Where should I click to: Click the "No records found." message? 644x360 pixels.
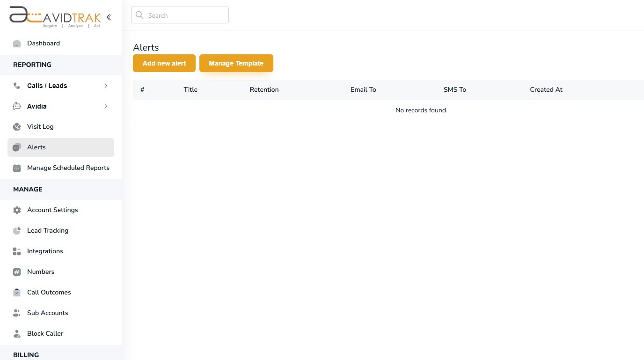point(421,110)
